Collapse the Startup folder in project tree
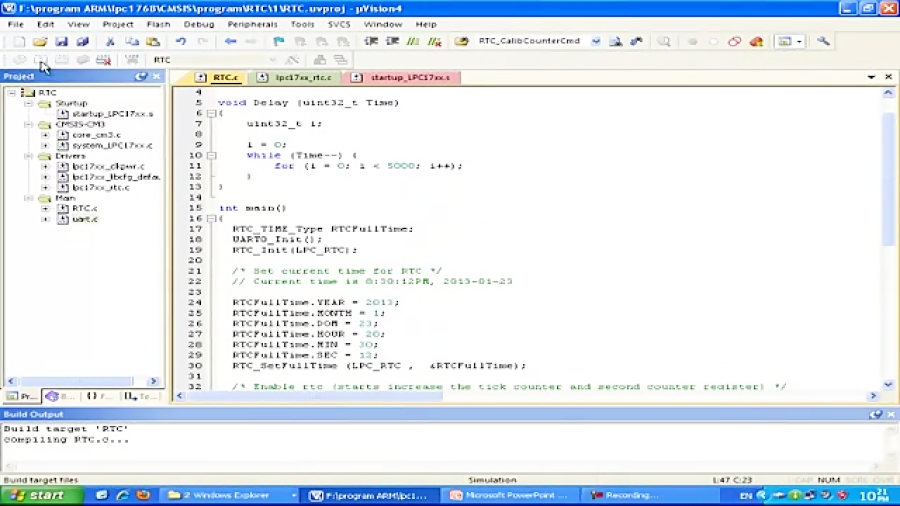900x506 pixels. click(x=28, y=103)
